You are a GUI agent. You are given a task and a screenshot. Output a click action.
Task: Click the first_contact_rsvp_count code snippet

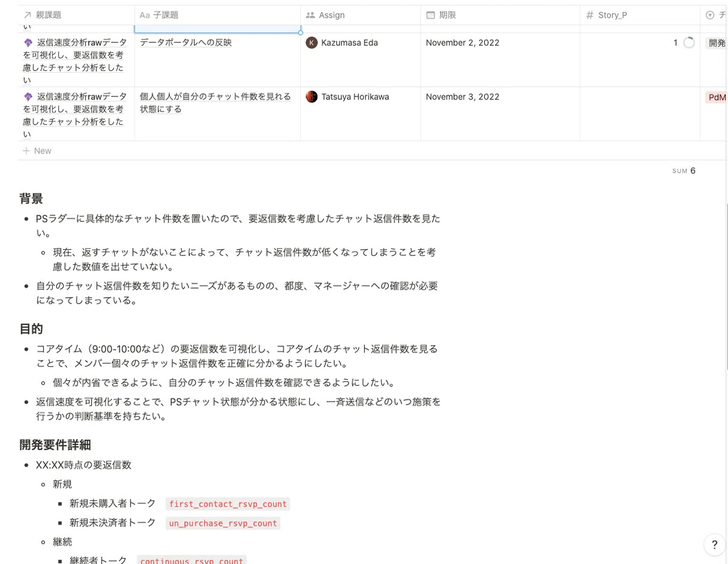point(227,503)
